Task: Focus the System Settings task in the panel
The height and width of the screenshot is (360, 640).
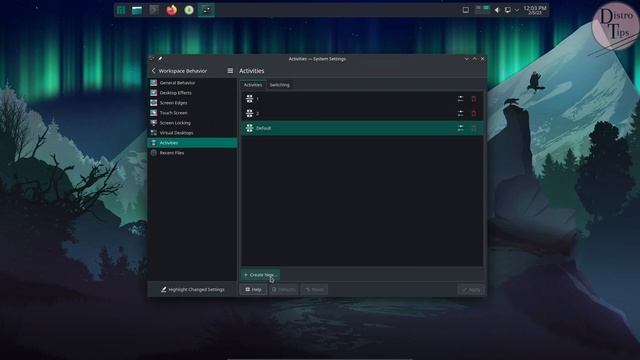Action: coord(206,10)
